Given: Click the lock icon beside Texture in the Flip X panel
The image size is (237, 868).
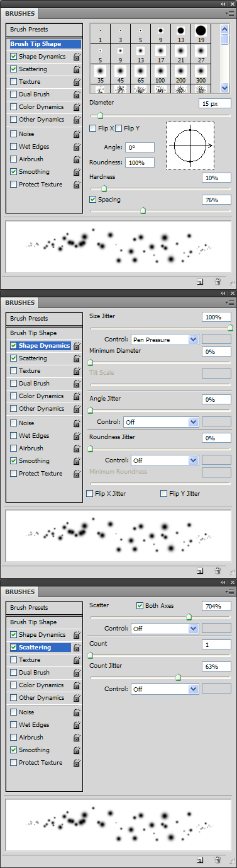Looking at the screenshot, I should pos(77,82).
